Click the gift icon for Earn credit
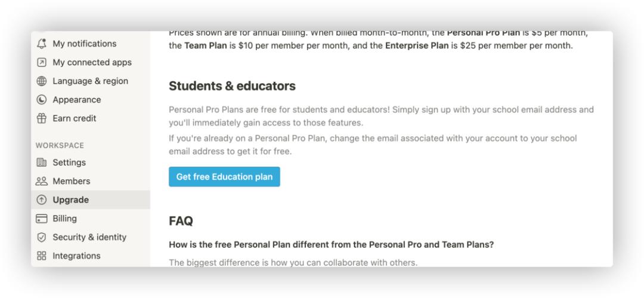This screenshot has width=644, height=298. (x=42, y=118)
